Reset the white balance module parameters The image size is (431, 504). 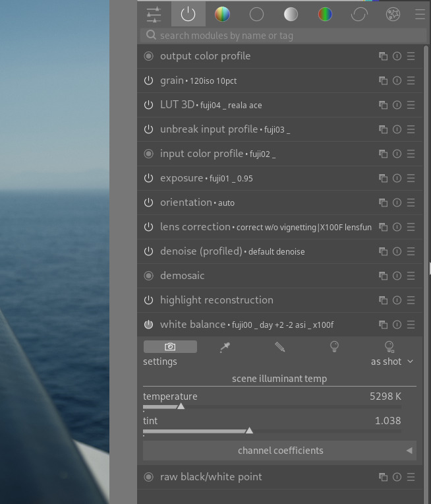(x=397, y=325)
